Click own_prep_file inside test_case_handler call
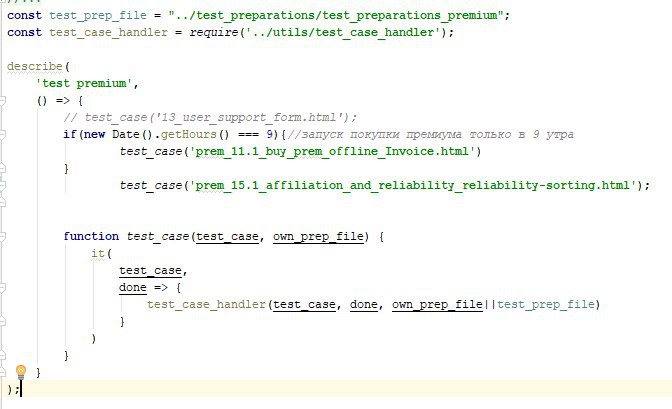 438,304
